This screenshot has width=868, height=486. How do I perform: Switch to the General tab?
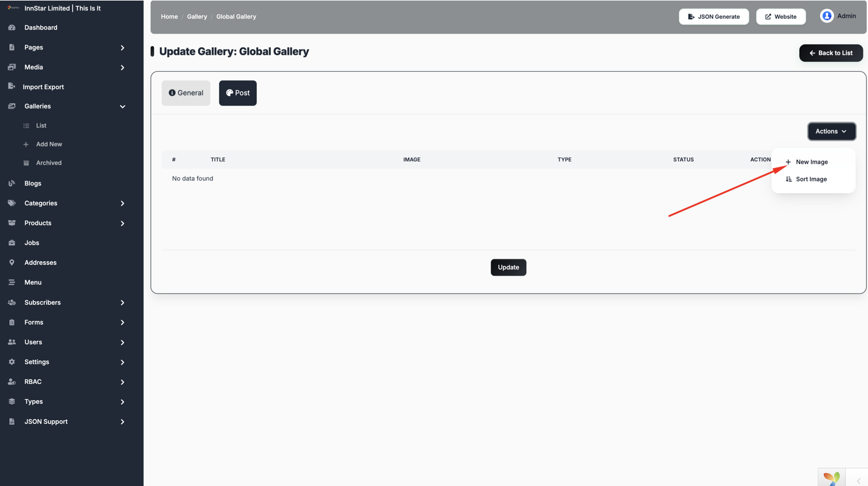[x=186, y=93]
